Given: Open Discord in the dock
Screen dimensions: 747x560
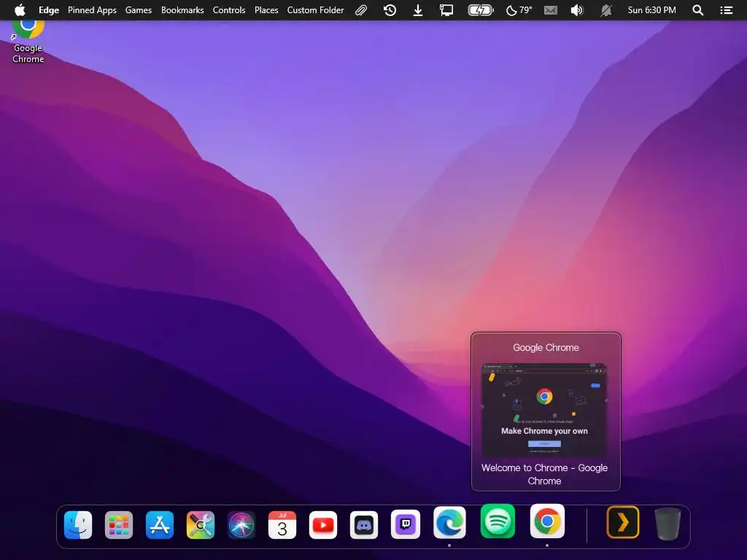Looking at the screenshot, I should [364, 525].
